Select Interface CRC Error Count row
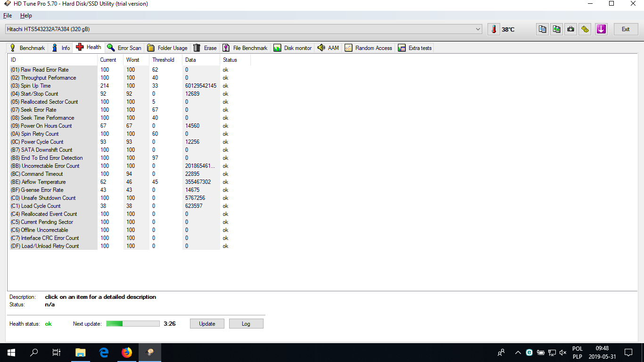The height and width of the screenshot is (362, 644). (130, 238)
